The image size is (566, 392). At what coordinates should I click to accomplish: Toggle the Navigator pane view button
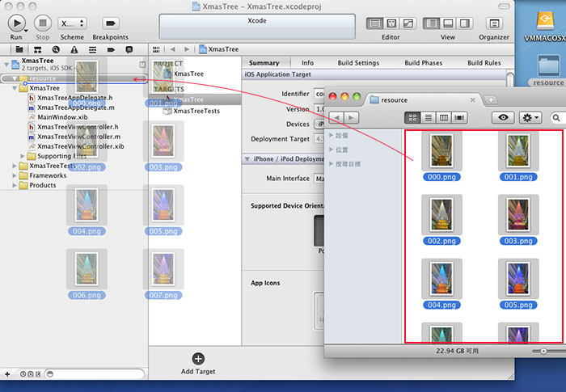[431, 23]
